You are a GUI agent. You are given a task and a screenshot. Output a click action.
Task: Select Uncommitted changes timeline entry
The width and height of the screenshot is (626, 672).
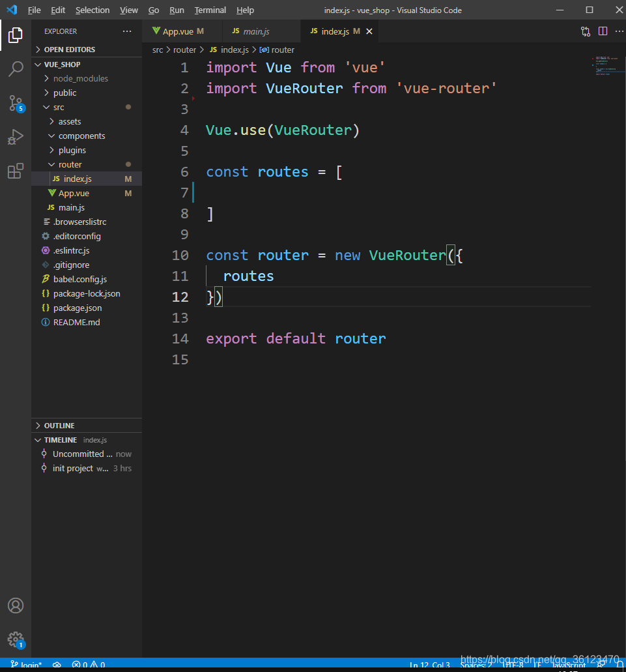(87, 454)
